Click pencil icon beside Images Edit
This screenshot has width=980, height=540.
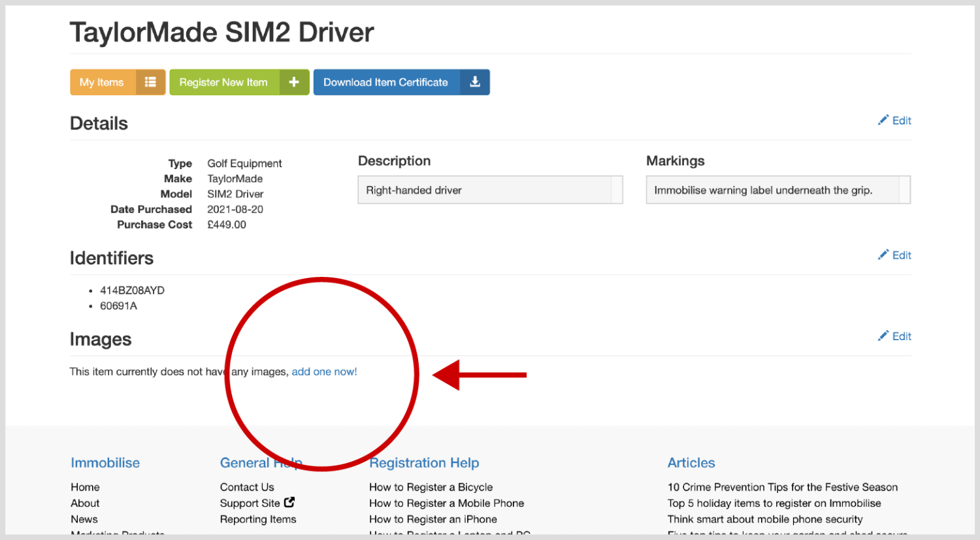click(883, 336)
